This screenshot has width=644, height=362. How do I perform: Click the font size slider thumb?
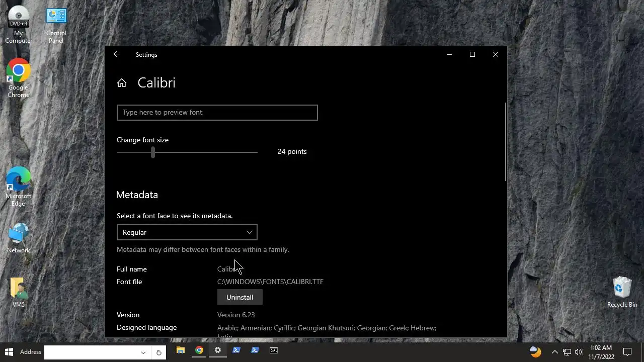tap(153, 152)
